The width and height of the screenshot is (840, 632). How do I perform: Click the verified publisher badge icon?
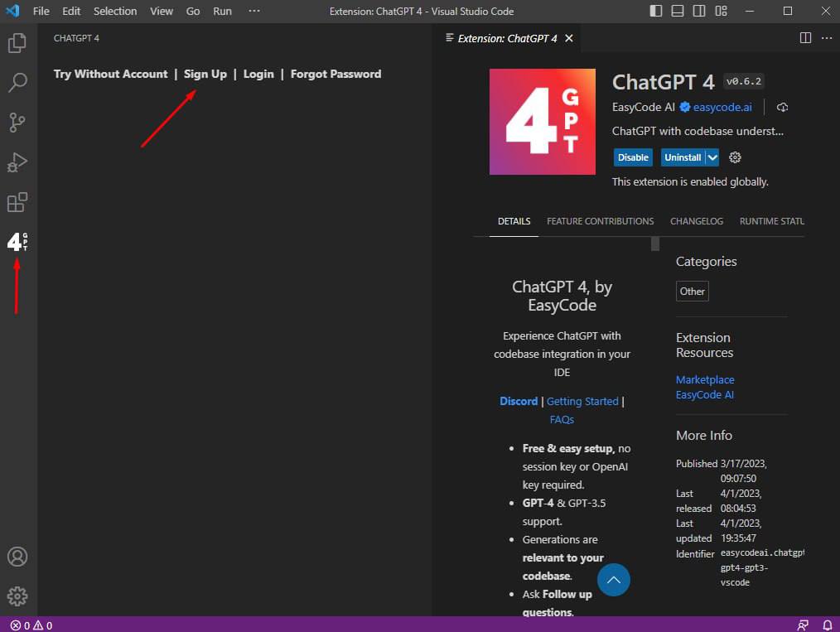[x=684, y=107]
